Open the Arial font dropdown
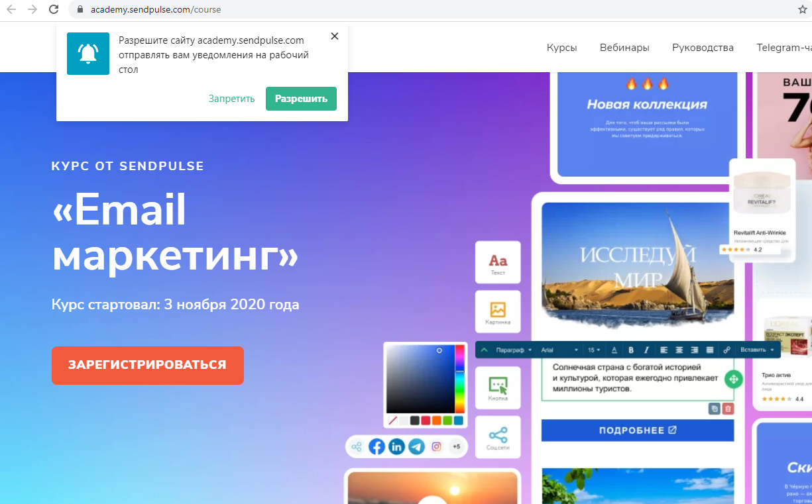This screenshot has height=504, width=812. pos(559,350)
